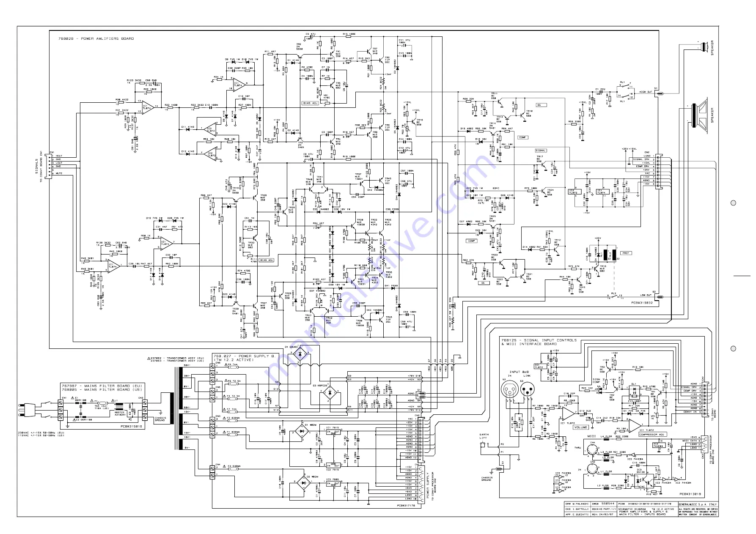Screen dimensions: 756x534
Task: Click the SIGNAL boxed label
Action: 541,151
